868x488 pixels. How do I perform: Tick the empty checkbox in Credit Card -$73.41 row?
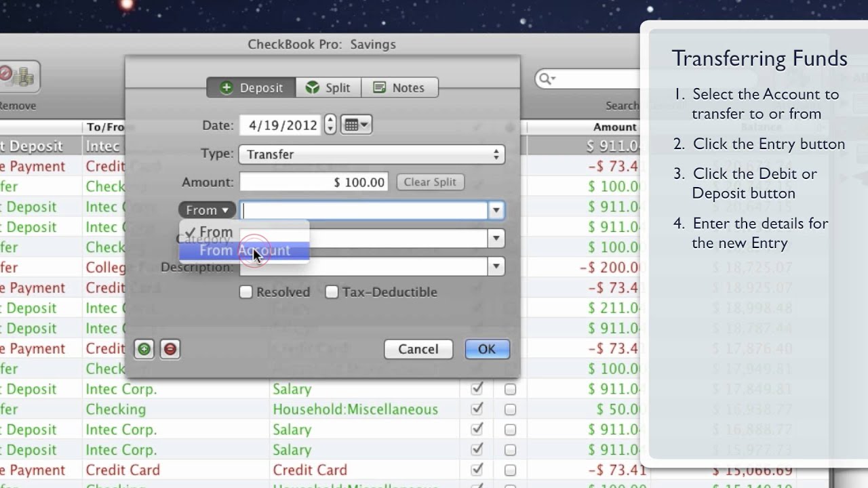click(510, 470)
